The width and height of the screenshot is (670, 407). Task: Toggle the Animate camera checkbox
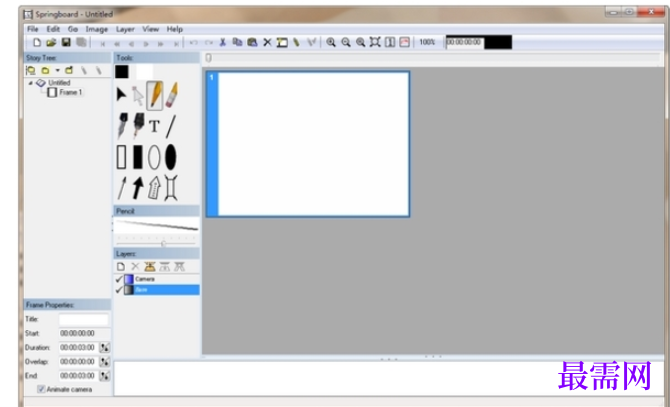click(41, 389)
